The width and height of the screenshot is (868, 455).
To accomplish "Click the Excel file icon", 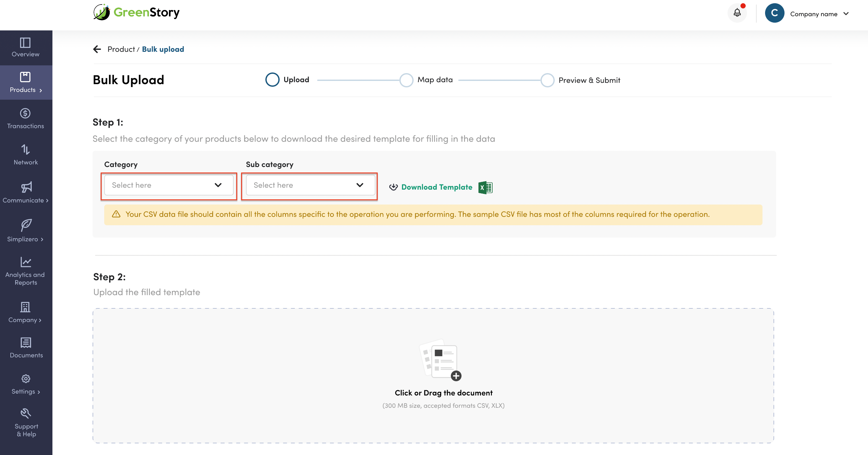I will click(485, 187).
